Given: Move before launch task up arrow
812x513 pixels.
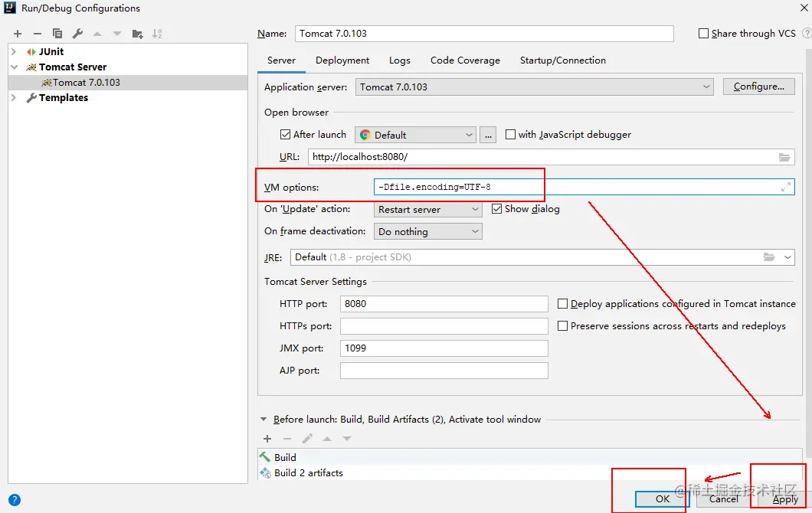Looking at the screenshot, I should click(327, 439).
